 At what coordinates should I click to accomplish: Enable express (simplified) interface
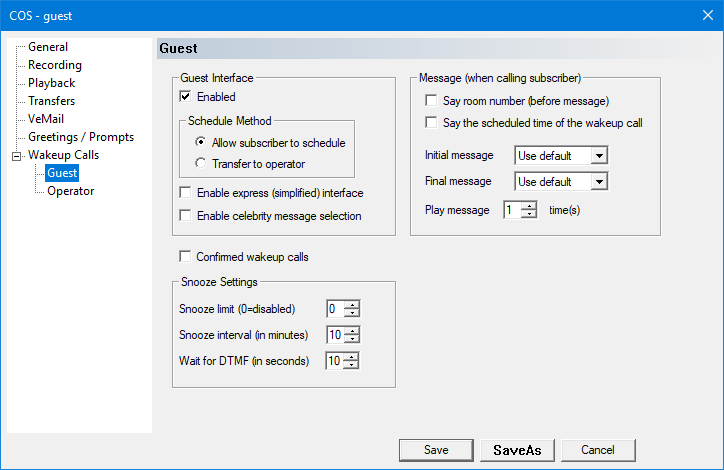click(185, 192)
